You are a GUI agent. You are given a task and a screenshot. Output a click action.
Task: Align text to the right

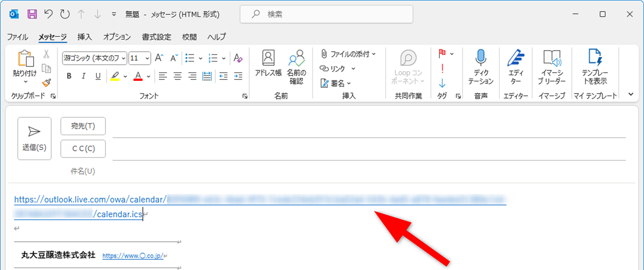[x=193, y=76]
